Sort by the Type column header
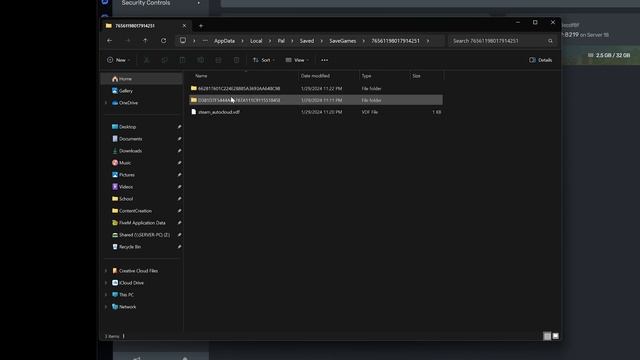 coord(366,76)
